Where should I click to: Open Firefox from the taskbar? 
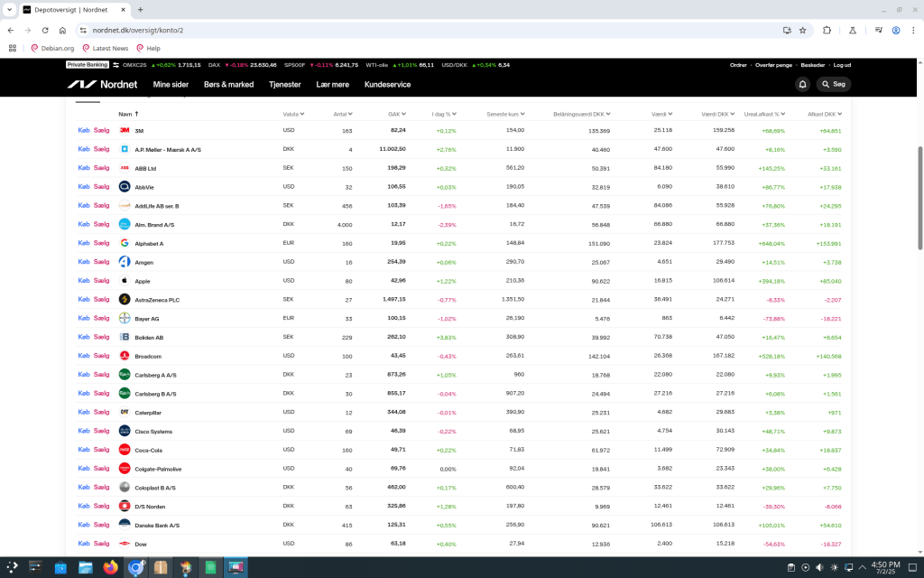coord(111,568)
